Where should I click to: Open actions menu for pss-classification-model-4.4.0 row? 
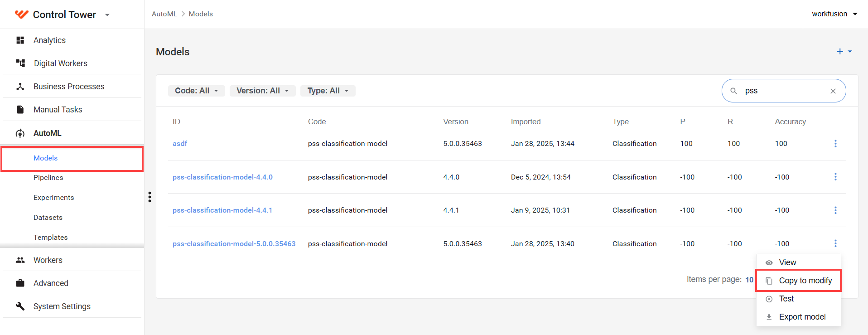point(835,177)
